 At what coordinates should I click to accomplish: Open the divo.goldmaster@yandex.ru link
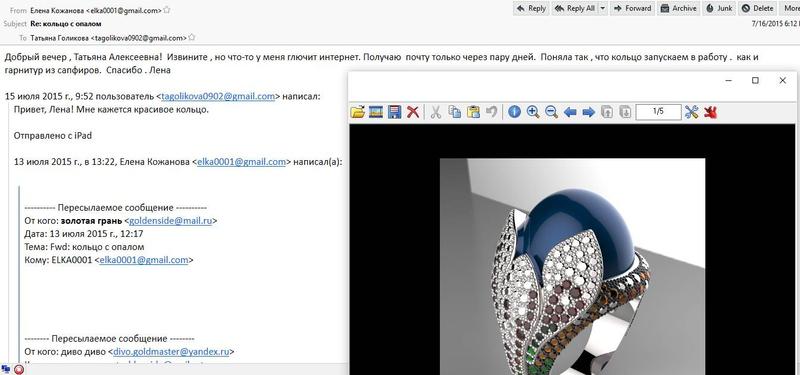pos(171,352)
